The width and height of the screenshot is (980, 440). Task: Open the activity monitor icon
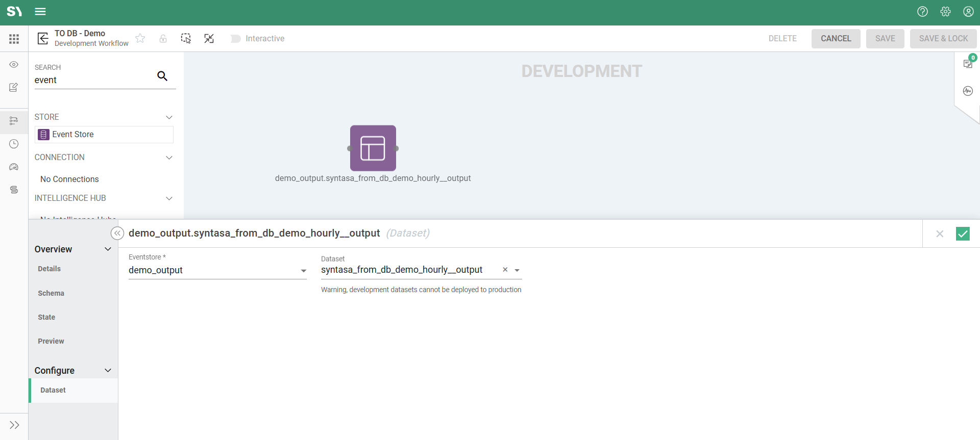[x=968, y=91]
